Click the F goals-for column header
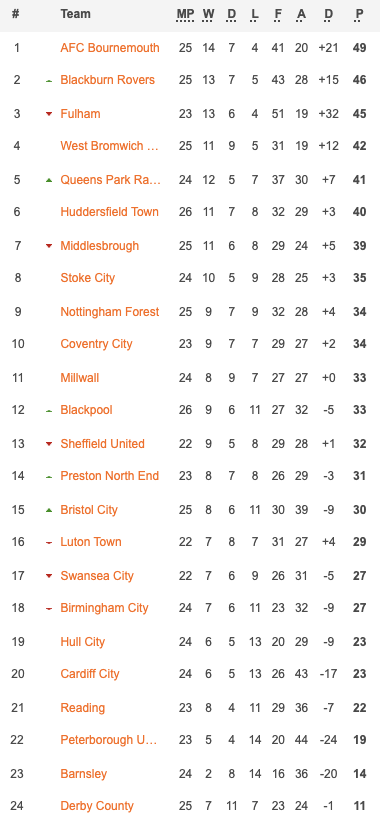Screen dimensions: 380x822 pos(278,14)
